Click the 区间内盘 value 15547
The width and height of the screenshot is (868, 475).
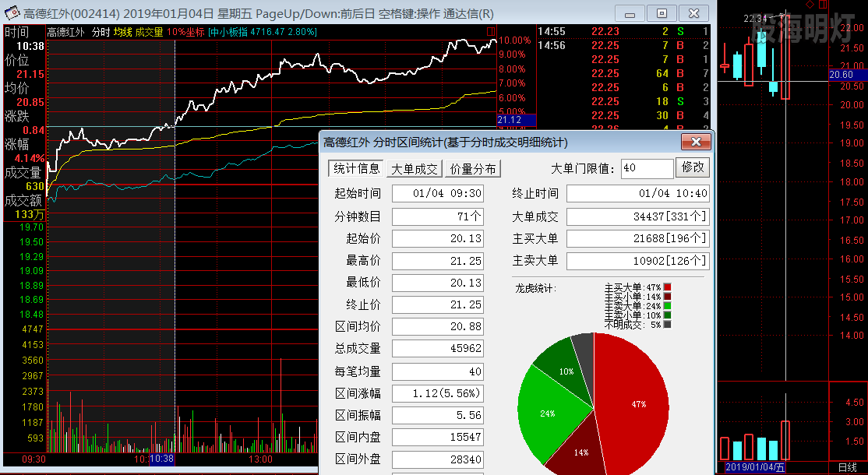pos(438,438)
